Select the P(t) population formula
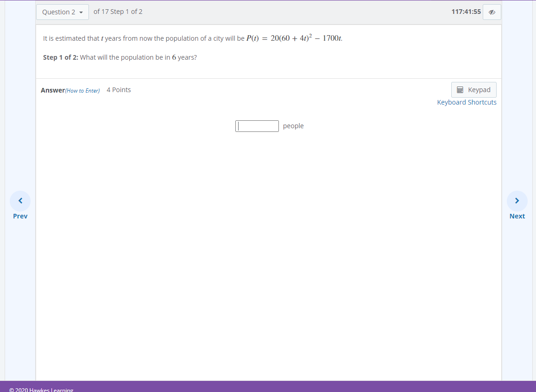This screenshot has height=392, width=536. coord(294,38)
